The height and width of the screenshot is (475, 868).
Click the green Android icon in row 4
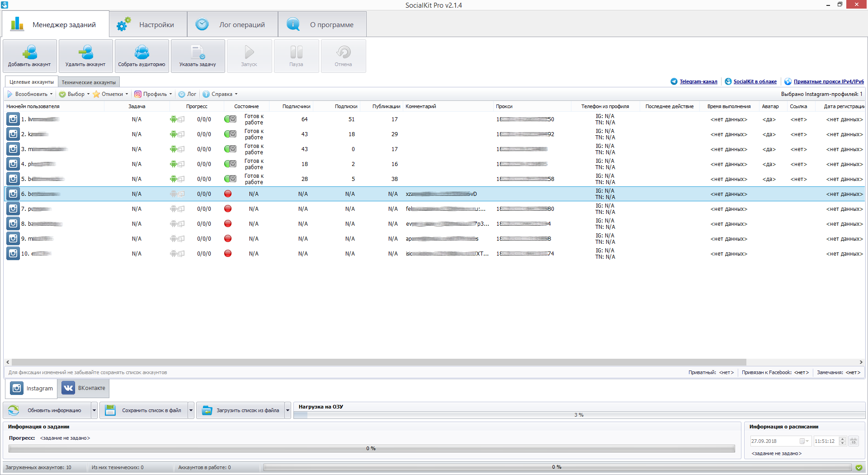click(x=174, y=164)
